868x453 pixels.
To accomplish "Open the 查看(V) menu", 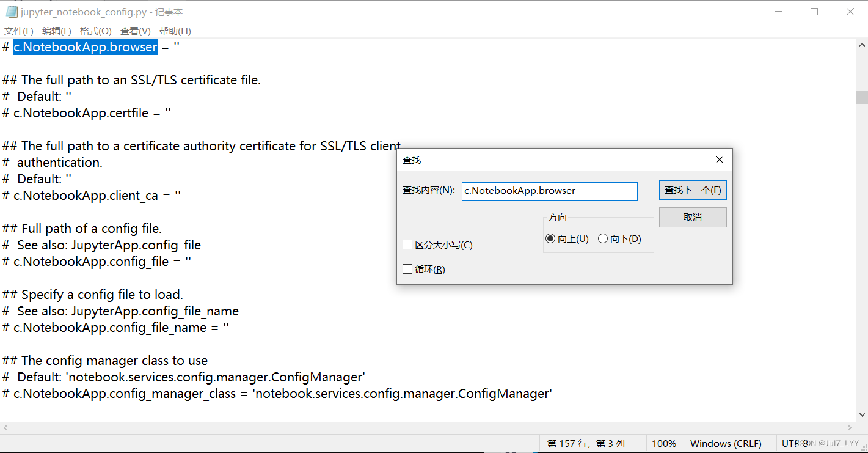I will tap(136, 31).
